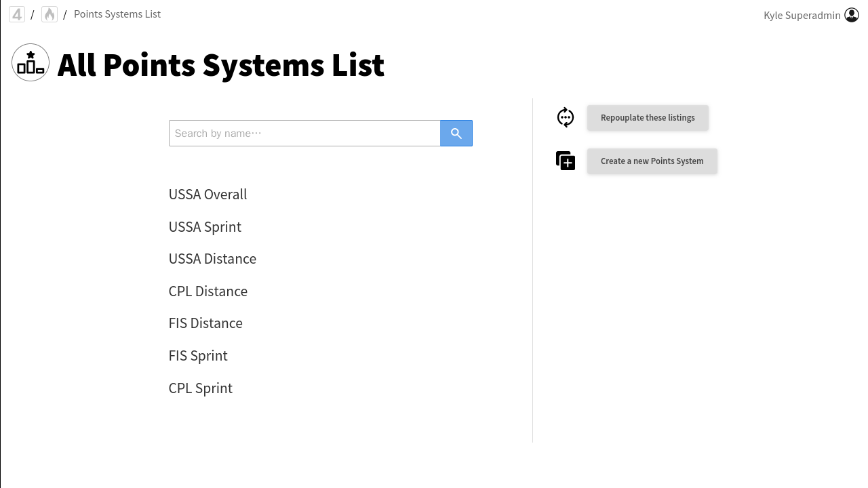The height and width of the screenshot is (488, 868).
Task: Click the podium points system icon
Action: coord(31,62)
